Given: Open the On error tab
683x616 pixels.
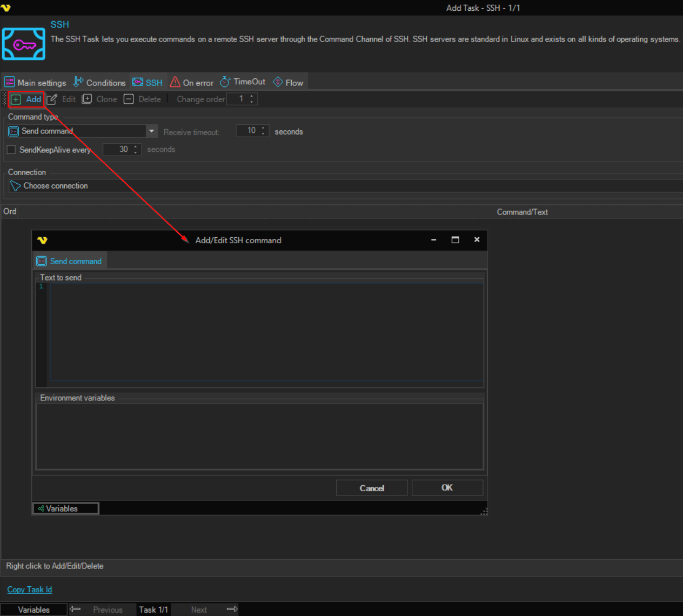Looking at the screenshot, I should [192, 83].
